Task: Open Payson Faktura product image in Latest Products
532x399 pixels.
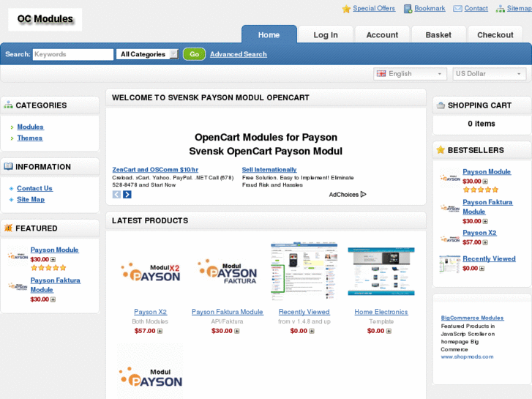Action: click(x=228, y=272)
